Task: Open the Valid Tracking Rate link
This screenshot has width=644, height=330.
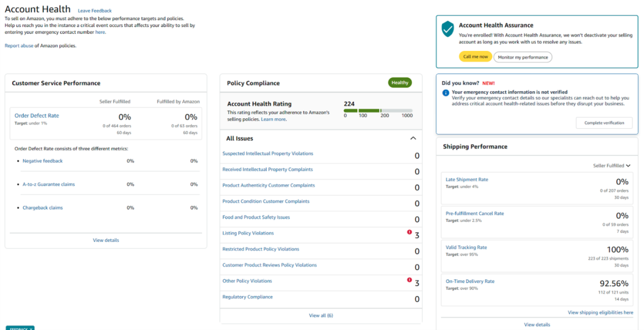Action: pos(466,247)
